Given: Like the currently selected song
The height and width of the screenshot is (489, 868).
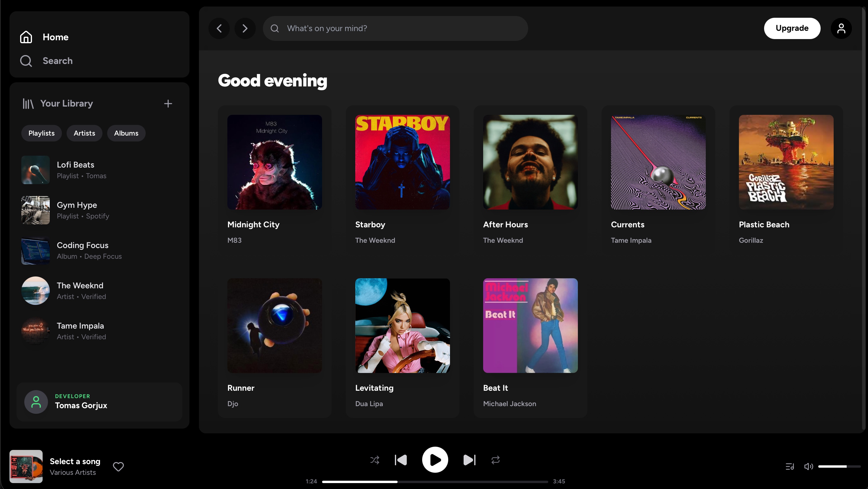Looking at the screenshot, I should point(118,467).
